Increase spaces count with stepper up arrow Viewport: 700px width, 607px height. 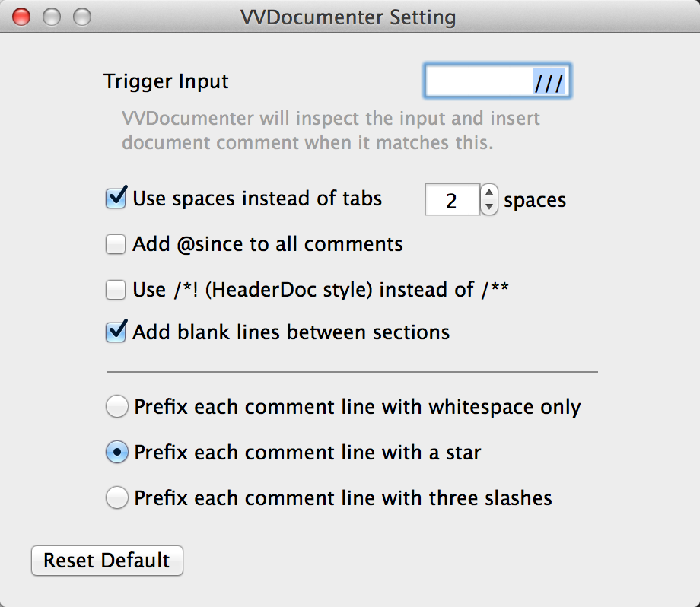tap(489, 192)
